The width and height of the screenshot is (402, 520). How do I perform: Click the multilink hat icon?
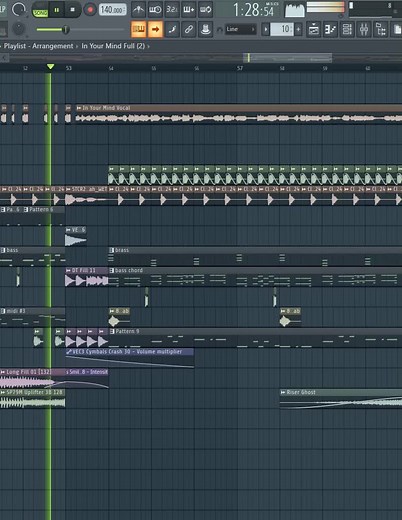205,29
